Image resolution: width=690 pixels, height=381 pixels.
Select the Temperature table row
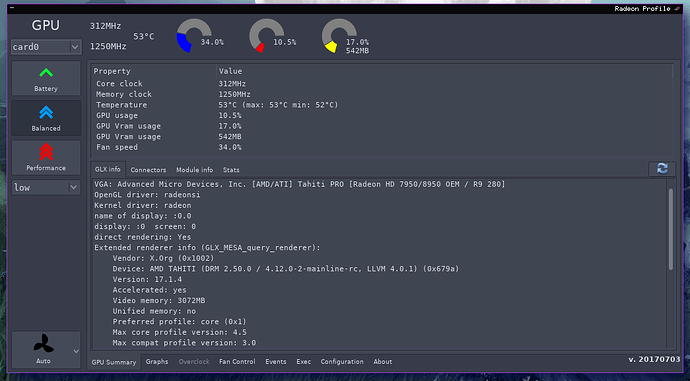click(x=382, y=105)
